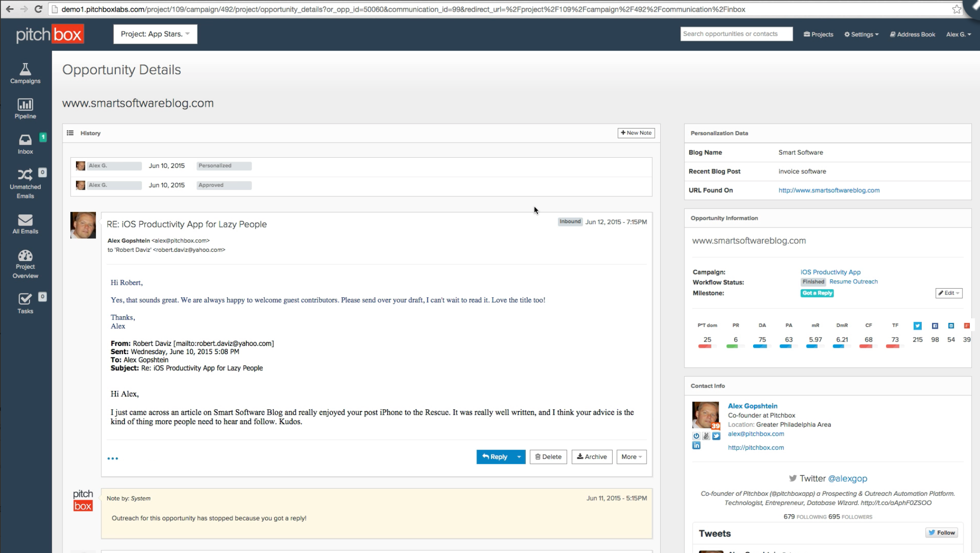Viewport: 980px width, 553px height.
Task: Expand the Project: App Stars dropdown
Action: tap(155, 34)
